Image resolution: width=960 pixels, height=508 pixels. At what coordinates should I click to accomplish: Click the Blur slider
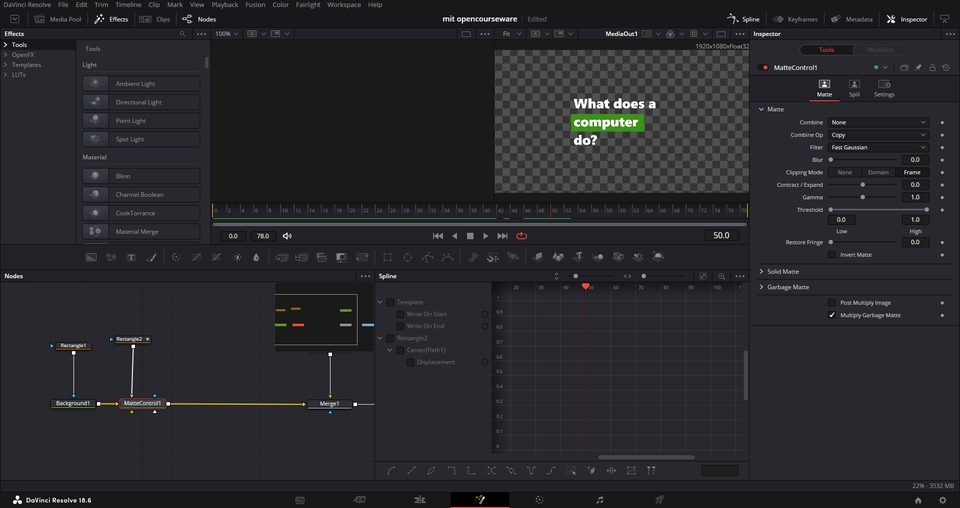(x=863, y=160)
